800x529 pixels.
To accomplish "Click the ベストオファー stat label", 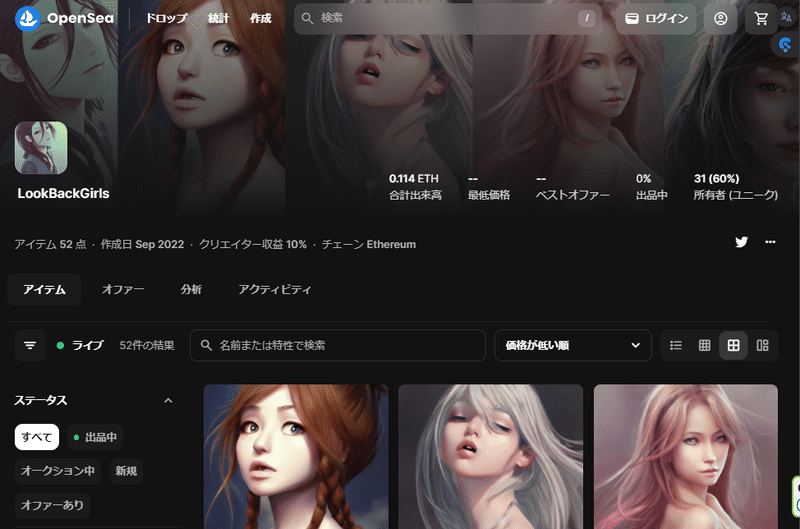I will (572, 195).
